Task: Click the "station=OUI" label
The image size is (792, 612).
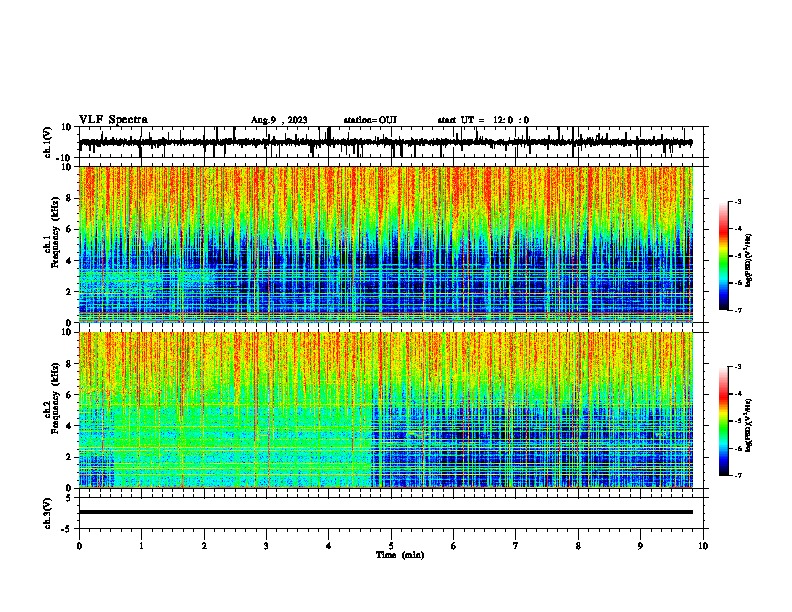Action: [x=370, y=120]
